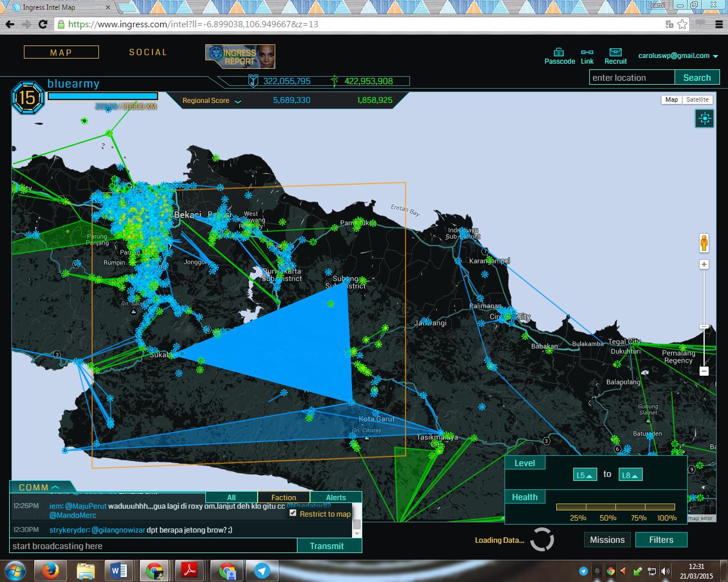Click the map zoom slider handle
The height and width of the screenshot is (582, 728).
[x=704, y=327]
